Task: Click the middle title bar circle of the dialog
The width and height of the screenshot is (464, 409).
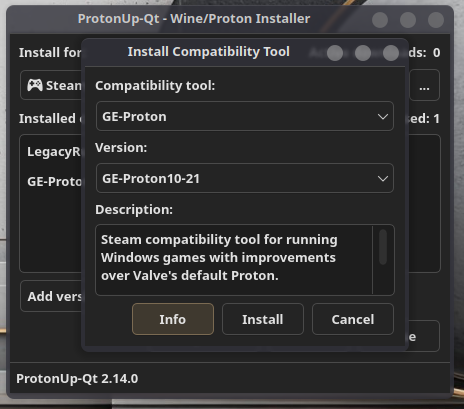Action: tap(363, 53)
